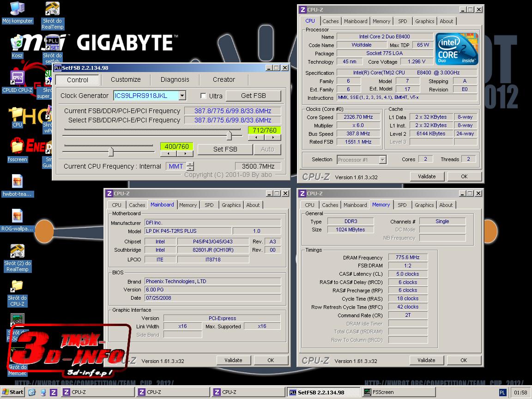Open Mainboard tab in CPU-Z Memory window
Viewport: 532px width, 399px height.
click(355, 205)
